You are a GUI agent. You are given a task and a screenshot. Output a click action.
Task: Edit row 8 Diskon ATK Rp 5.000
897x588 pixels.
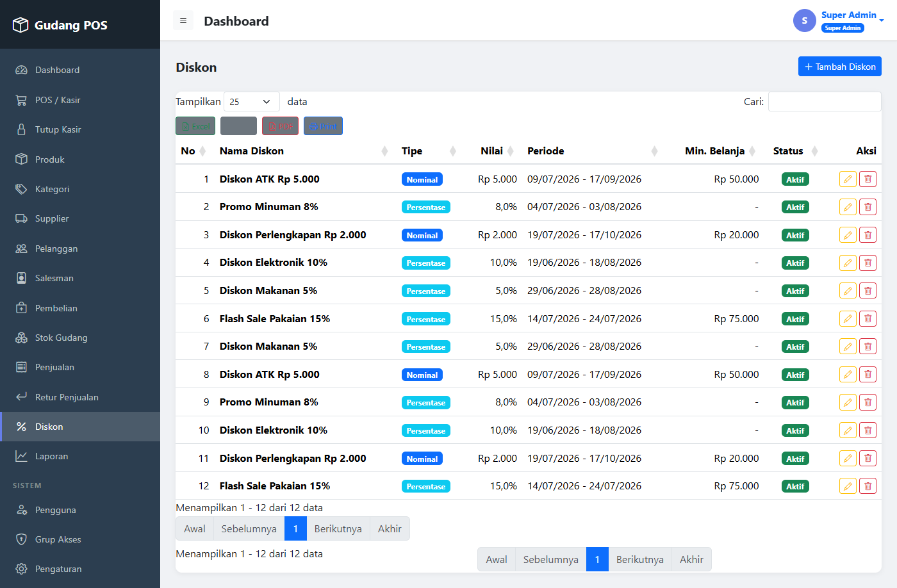848,375
